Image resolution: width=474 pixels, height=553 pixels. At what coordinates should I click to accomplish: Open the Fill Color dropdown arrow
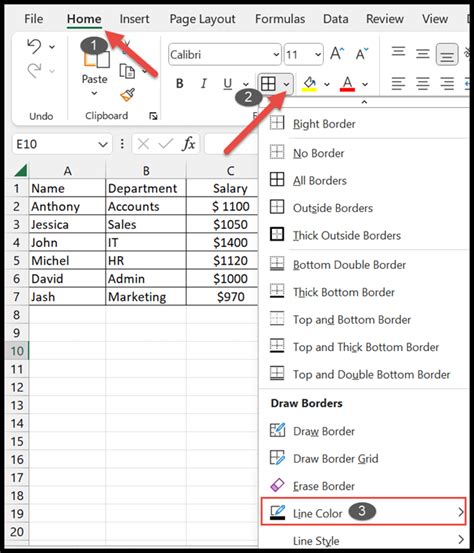327,84
